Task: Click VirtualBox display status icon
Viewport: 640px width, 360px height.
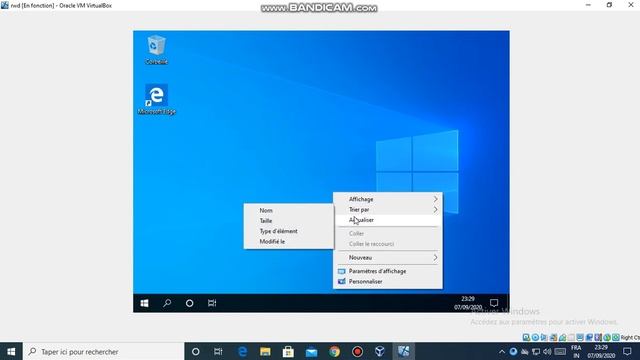Action: pos(580,337)
